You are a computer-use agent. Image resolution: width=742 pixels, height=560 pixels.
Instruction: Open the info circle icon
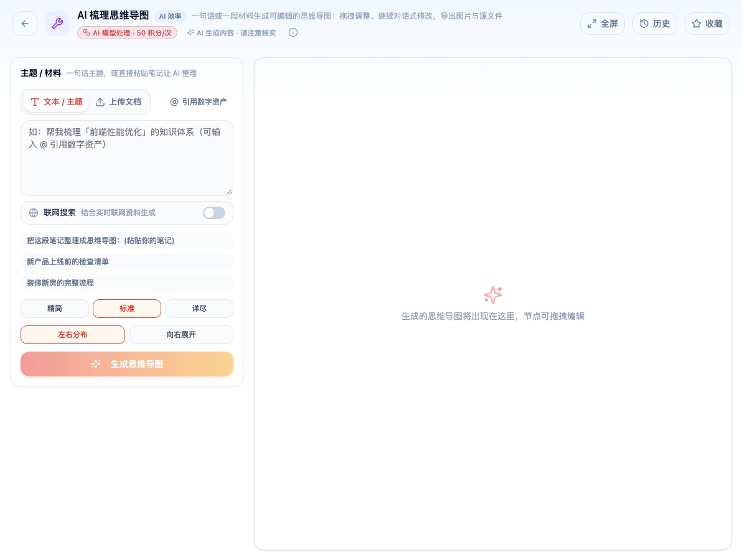(293, 32)
